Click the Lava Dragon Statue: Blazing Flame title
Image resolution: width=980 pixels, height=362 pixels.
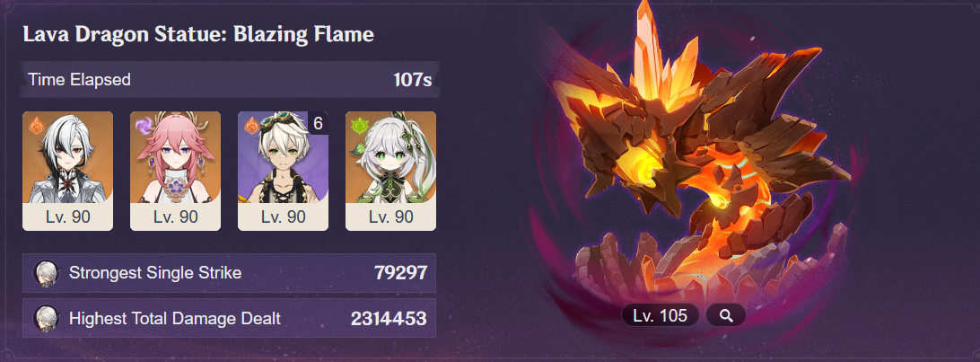(x=198, y=34)
